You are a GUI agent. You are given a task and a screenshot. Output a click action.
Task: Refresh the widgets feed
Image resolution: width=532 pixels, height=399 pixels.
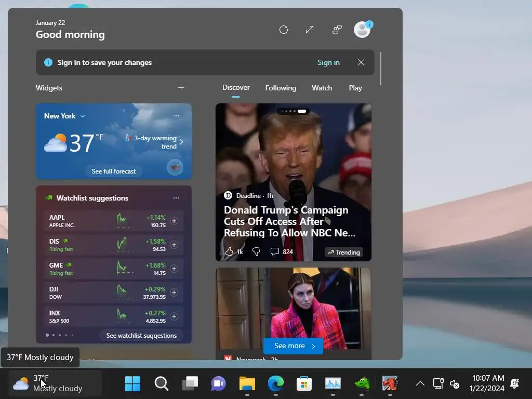[x=284, y=30]
